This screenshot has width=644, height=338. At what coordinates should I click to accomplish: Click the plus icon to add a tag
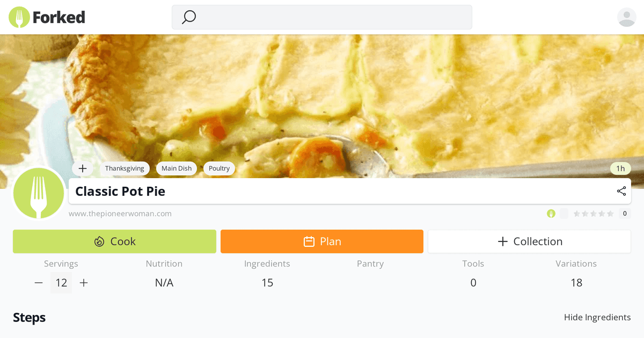[x=83, y=168]
